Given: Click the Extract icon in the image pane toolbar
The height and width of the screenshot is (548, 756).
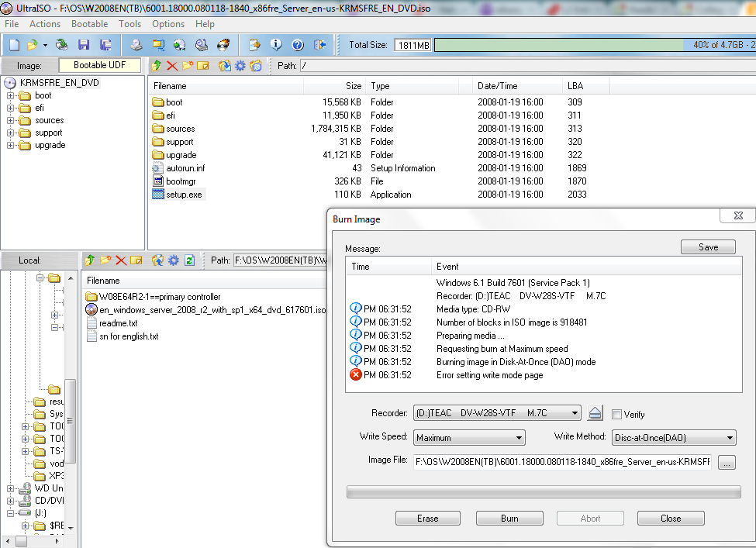Looking at the screenshot, I should (225, 66).
